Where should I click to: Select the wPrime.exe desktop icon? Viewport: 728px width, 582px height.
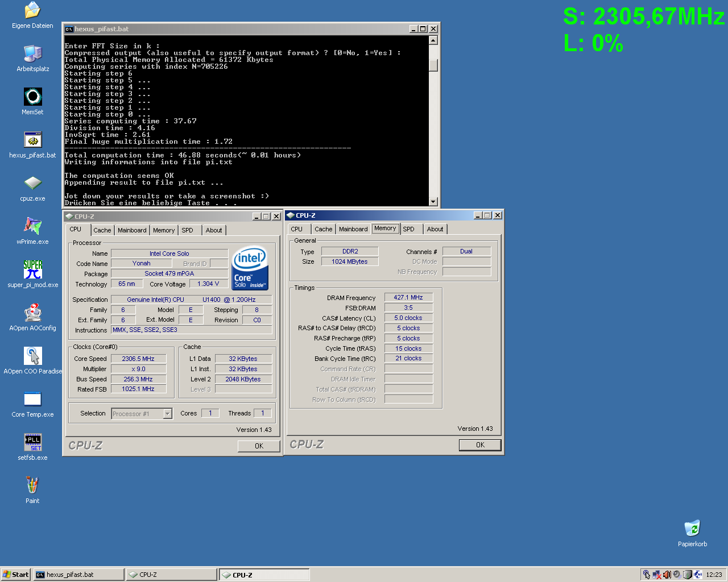[32, 226]
